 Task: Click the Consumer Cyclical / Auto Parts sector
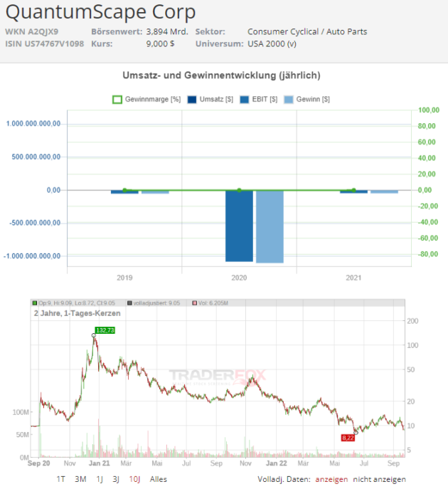(x=307, y=32)
